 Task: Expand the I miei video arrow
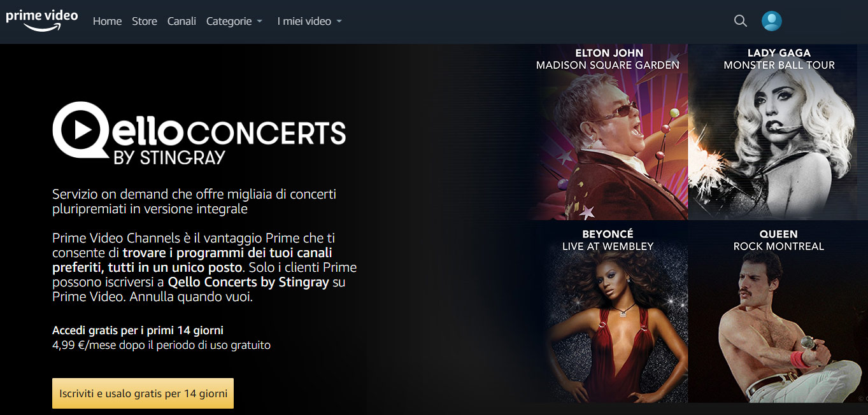[x=339, y=22]
